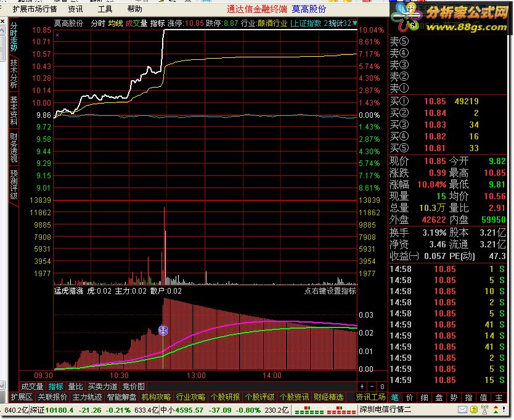Select the 势 trend tab
Image resolution: width=514 pixels, height=420 pixels.
[x=454, y=398]
